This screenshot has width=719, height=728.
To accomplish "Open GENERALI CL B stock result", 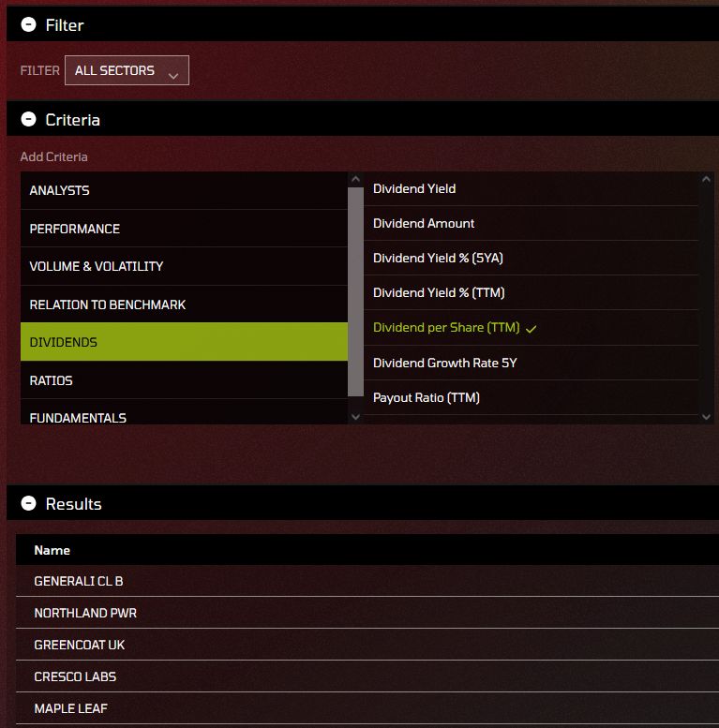I will pos(79,581).
